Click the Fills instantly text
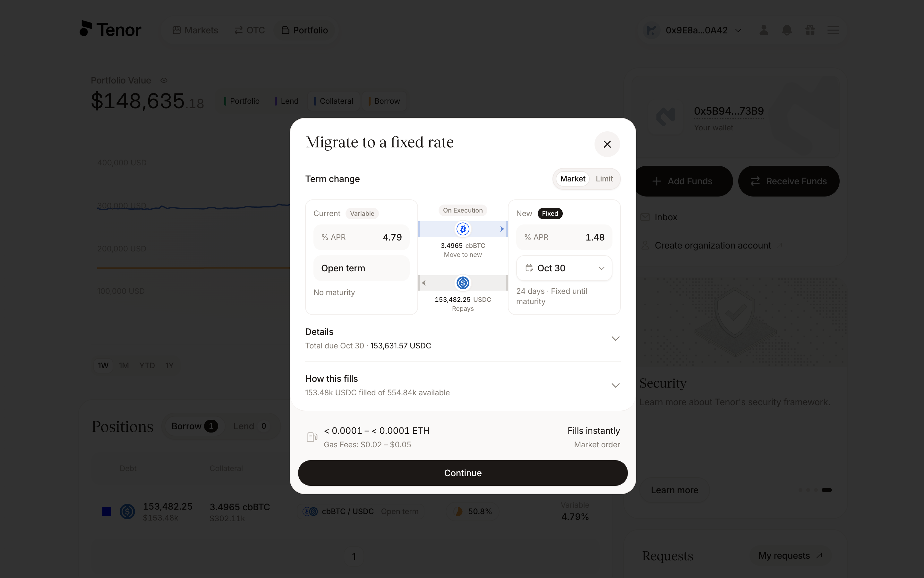Screen dimensions: 924x578 pos(593,431)
